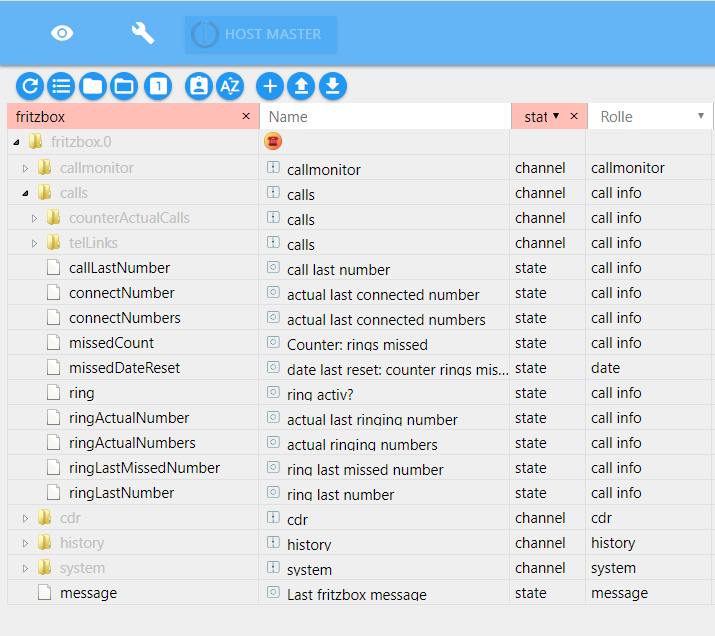
Task: Upload objects with the up-arrow icon
Action: (x=301, y=86)
